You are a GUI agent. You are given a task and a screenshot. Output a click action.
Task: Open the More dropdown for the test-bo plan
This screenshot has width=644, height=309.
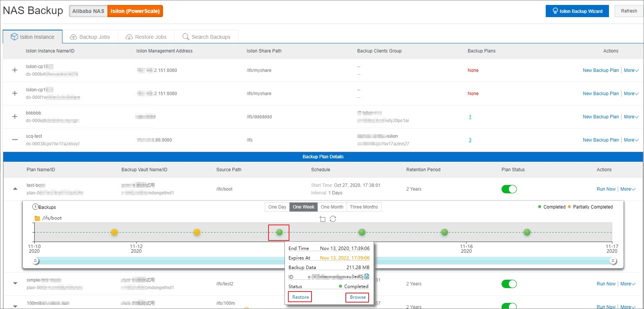[628, 189]
